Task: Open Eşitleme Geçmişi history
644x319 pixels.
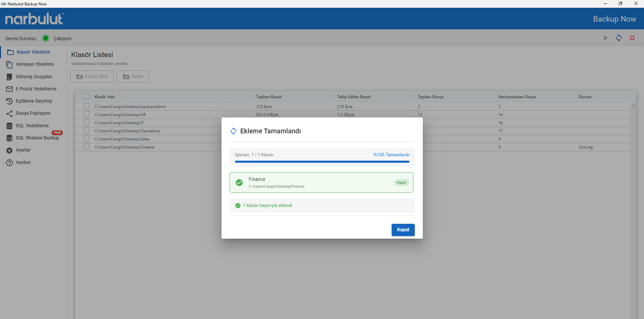Action: [34, 101]
